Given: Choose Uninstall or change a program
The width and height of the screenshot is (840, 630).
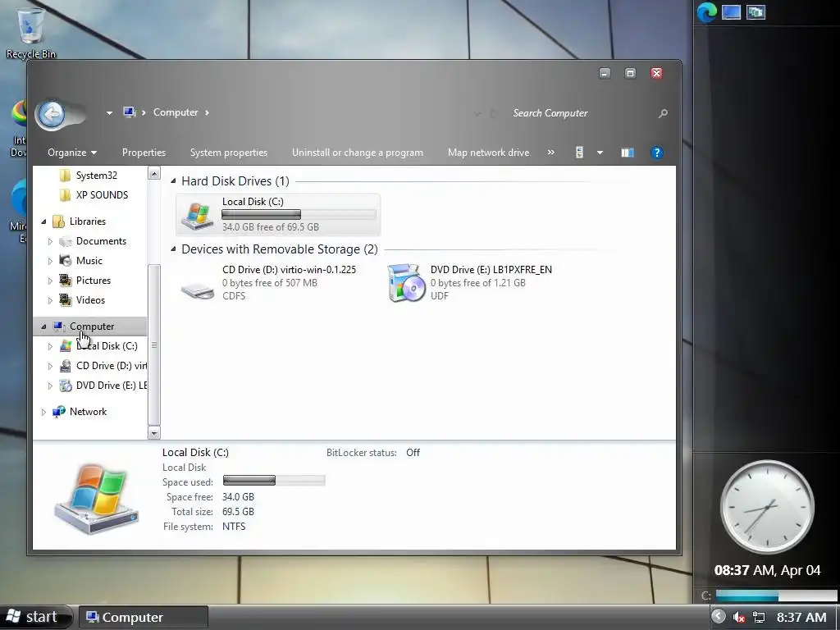Looking at the screenshot, I should (358, 153).
